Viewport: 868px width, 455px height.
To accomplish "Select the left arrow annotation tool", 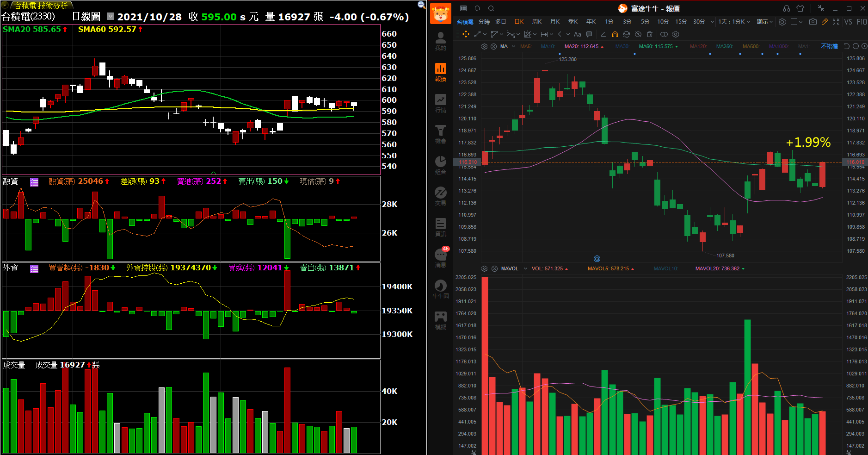I will pos(561,34).
